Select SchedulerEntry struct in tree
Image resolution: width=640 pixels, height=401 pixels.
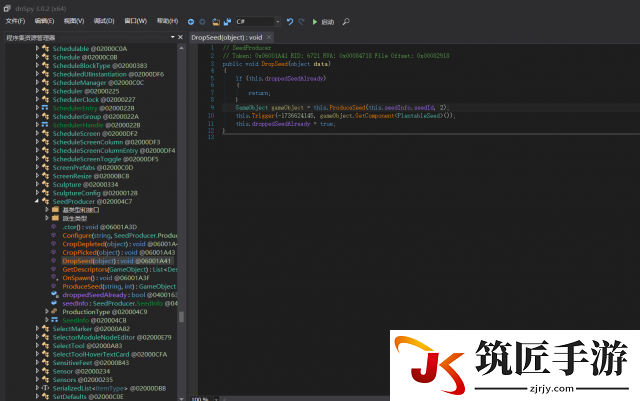pyautogui.click(x=93, y=108)
